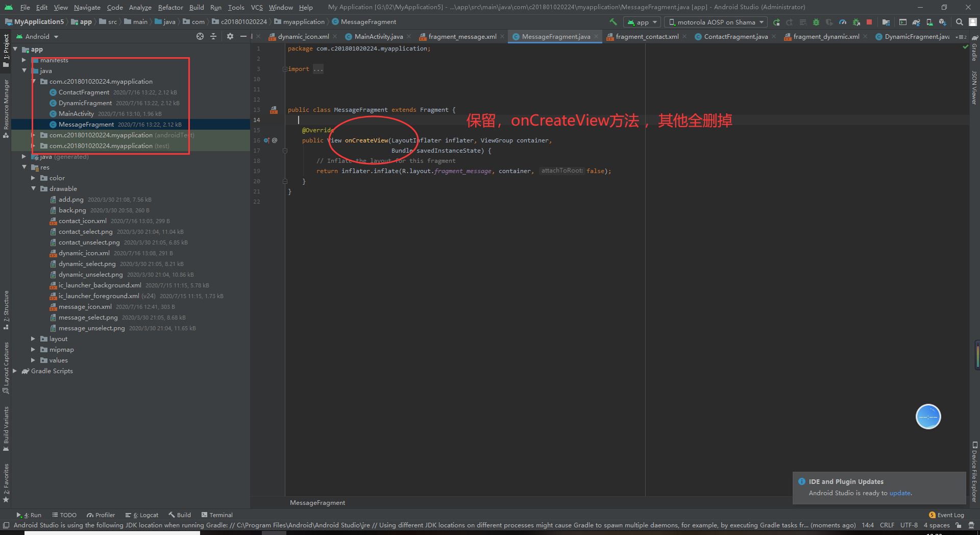
Task: Switch to ContactFragment.java tab
Action: tap(736, 37)
